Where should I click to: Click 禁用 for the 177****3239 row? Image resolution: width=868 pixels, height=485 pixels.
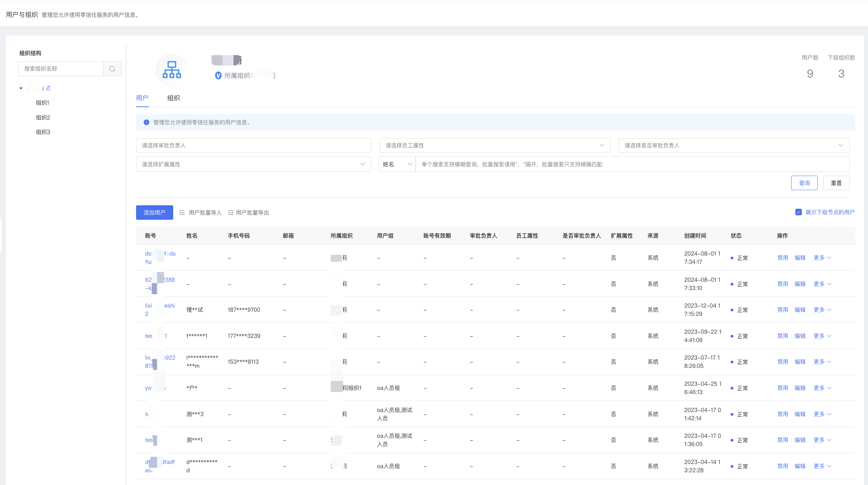coord(783,336)
